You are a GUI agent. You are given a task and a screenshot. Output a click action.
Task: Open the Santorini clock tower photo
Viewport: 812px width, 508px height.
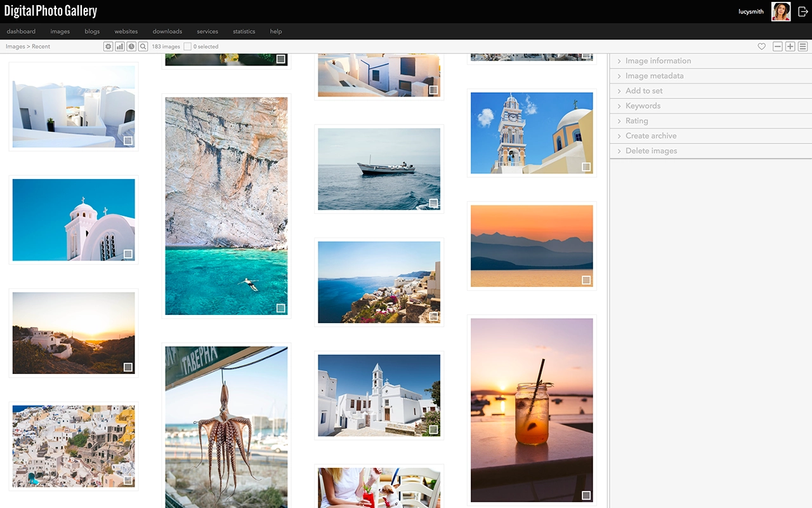tap(532, 131)
